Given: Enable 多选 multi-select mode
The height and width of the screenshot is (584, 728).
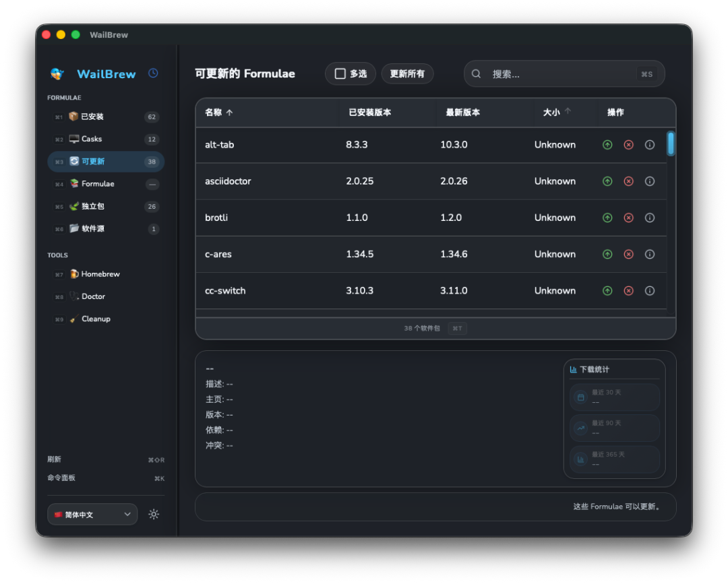Looking at the screenshot, I should click(x=350, y=73).
